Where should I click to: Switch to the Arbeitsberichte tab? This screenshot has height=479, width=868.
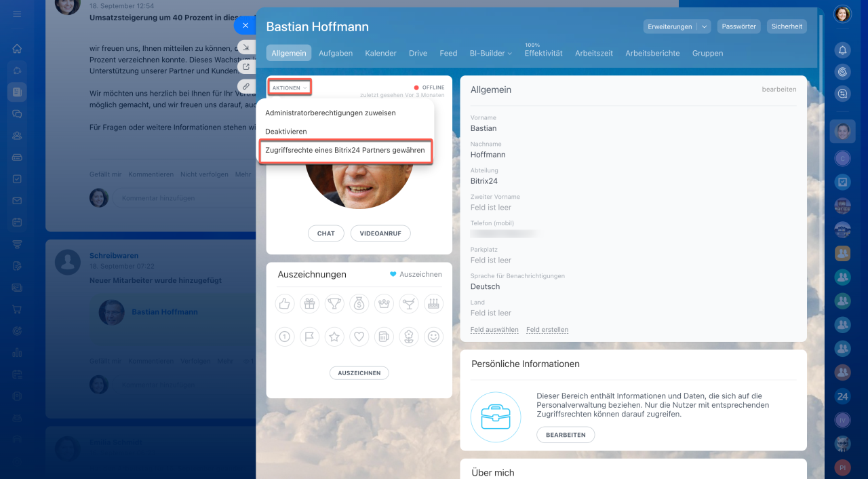[652, 53]
